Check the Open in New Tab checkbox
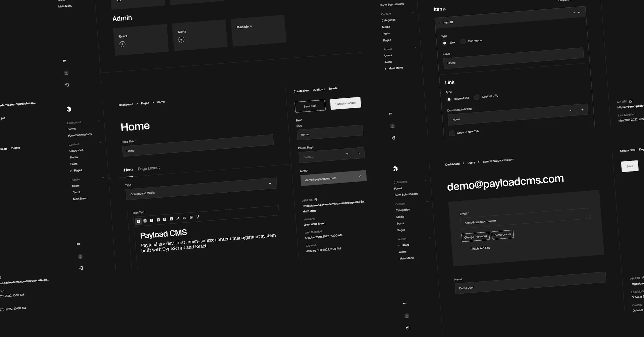 (x=452, y=133)
